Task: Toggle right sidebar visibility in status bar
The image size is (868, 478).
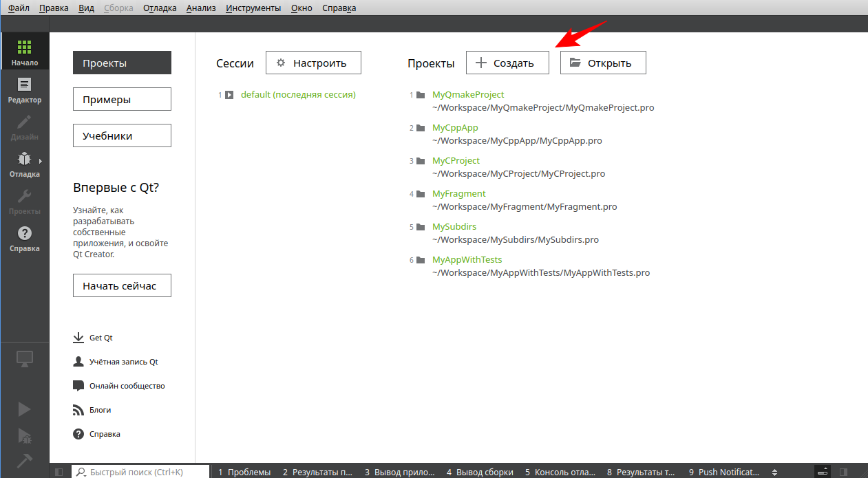Action: (843, 472)
